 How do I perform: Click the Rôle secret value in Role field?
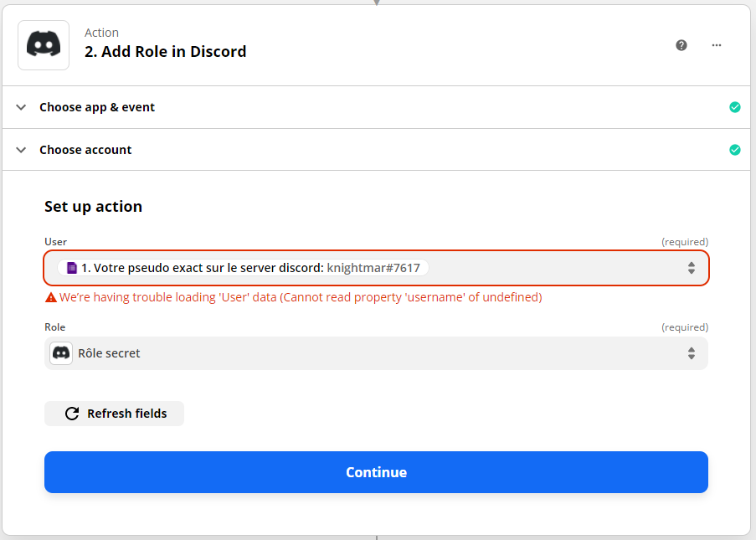[x=109, y=353]
